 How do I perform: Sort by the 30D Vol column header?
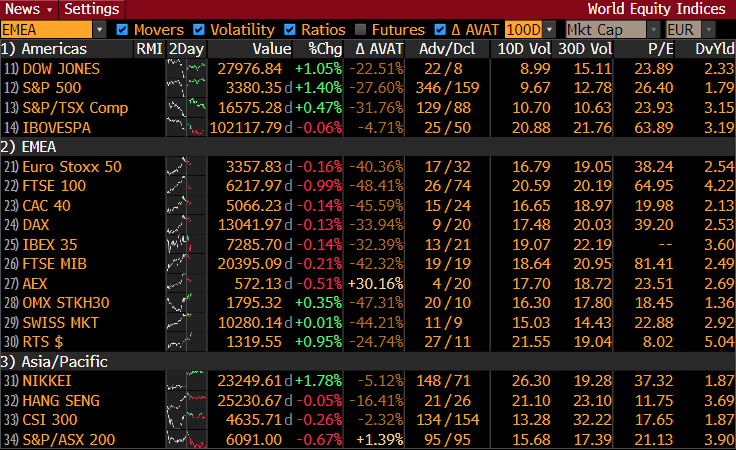click(585, 49)
